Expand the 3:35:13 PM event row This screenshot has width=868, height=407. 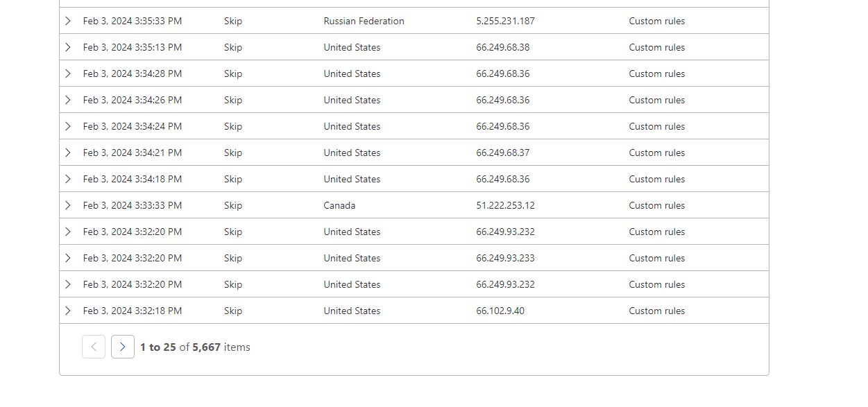[68, 47]
